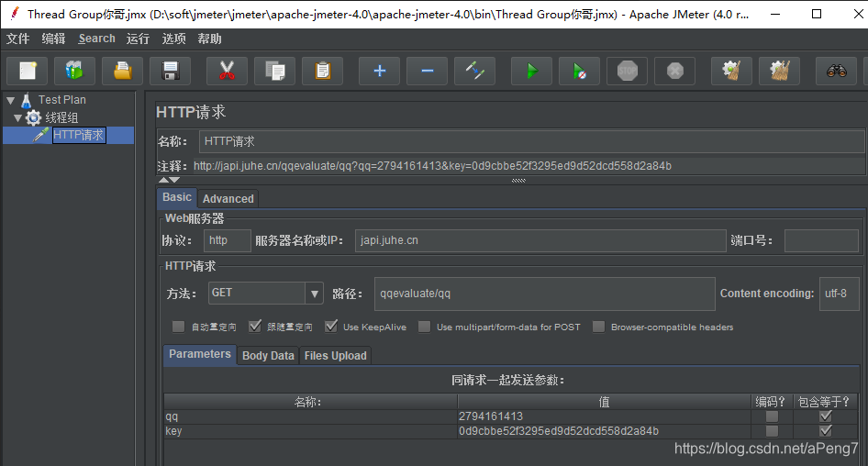Screen dimensions: 868x466
Task: Click the New test plan toolbar icon
Action: [28, 71]
